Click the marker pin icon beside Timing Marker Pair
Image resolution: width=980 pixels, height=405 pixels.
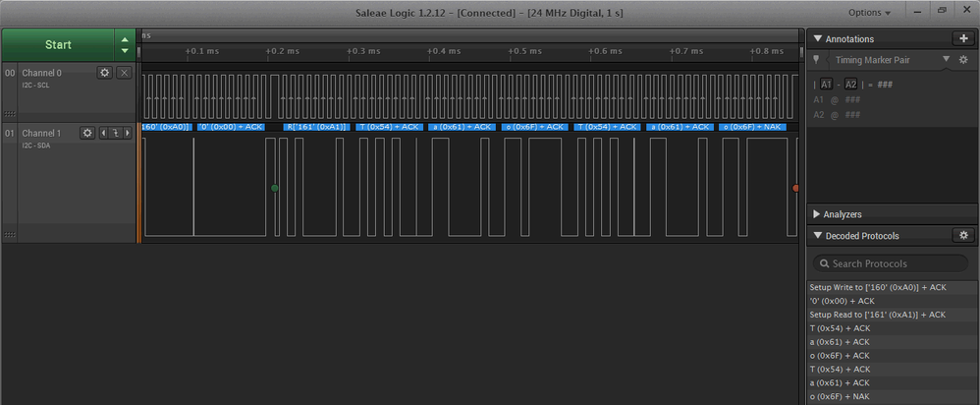click(x=816, y=59)
